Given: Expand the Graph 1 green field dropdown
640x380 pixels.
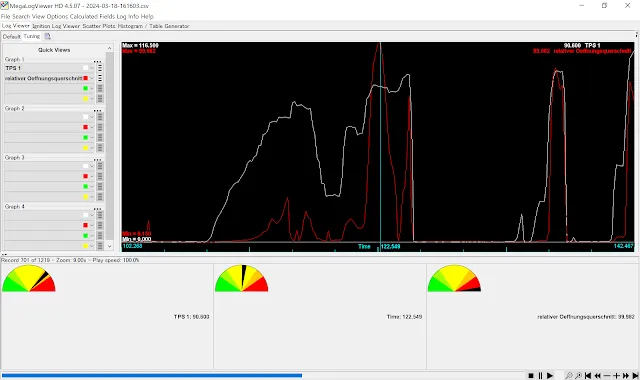Looking at the screenshot, I should [x=92, y=88].
